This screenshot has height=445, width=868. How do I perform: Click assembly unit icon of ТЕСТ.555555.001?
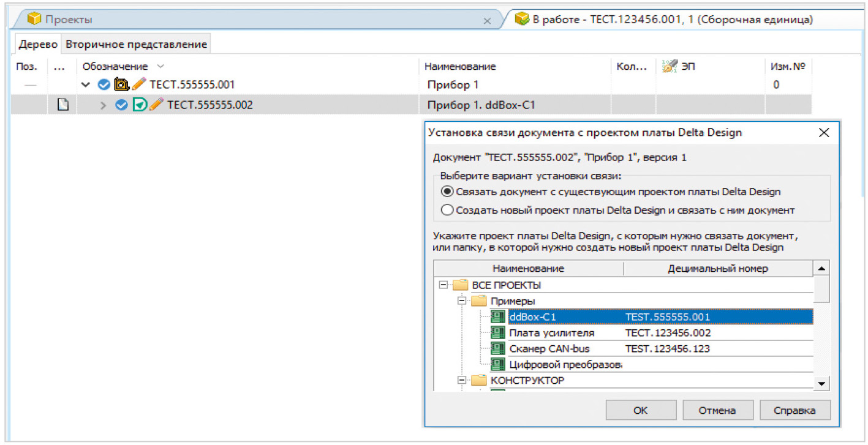click(x=121, y=84)
